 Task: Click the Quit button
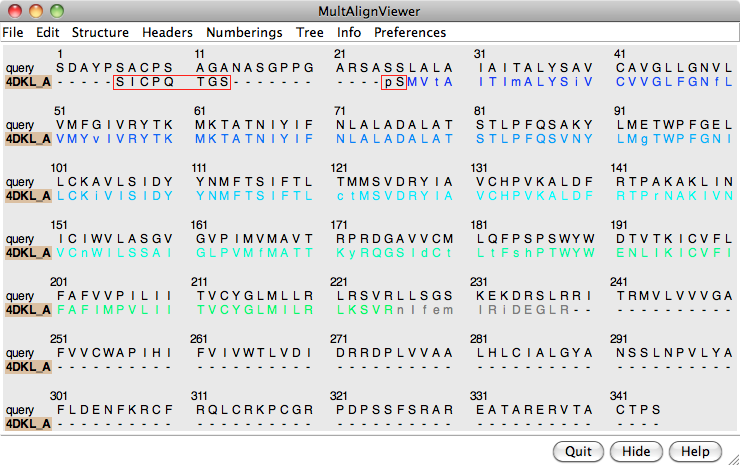click(x=578, y=451)
